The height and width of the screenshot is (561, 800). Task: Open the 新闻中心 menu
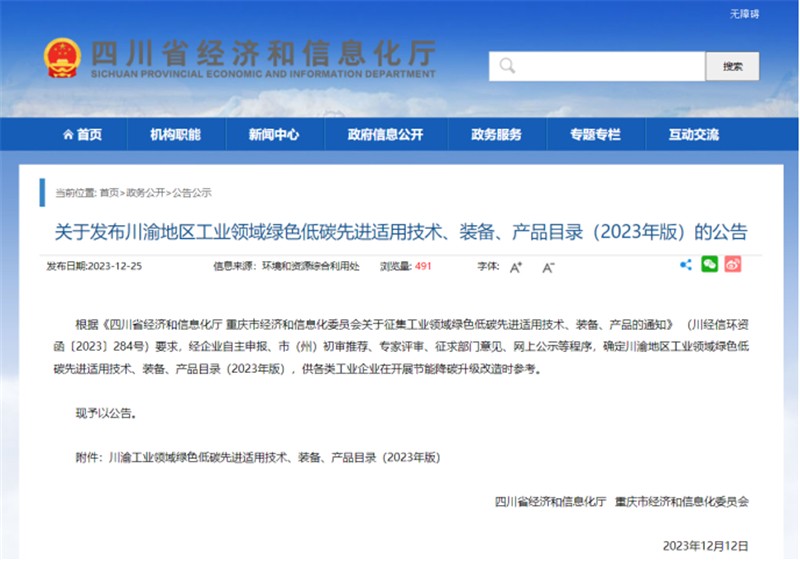tap(274, 135)
